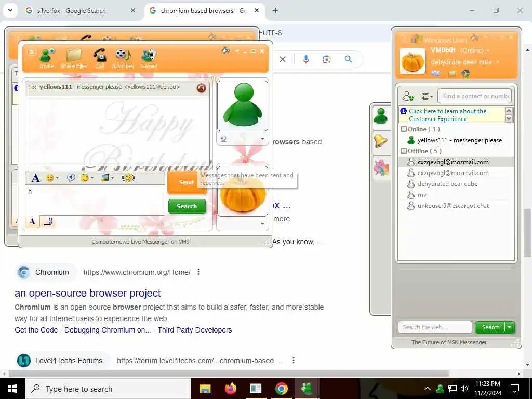This screenshot has width=532, height=399.
Task: Select the text input 'A' tab below message box
Action: (32, 222)
